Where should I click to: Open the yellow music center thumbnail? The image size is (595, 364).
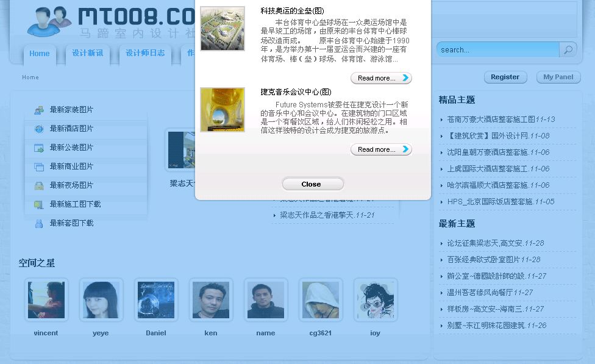tap(223, 110)
